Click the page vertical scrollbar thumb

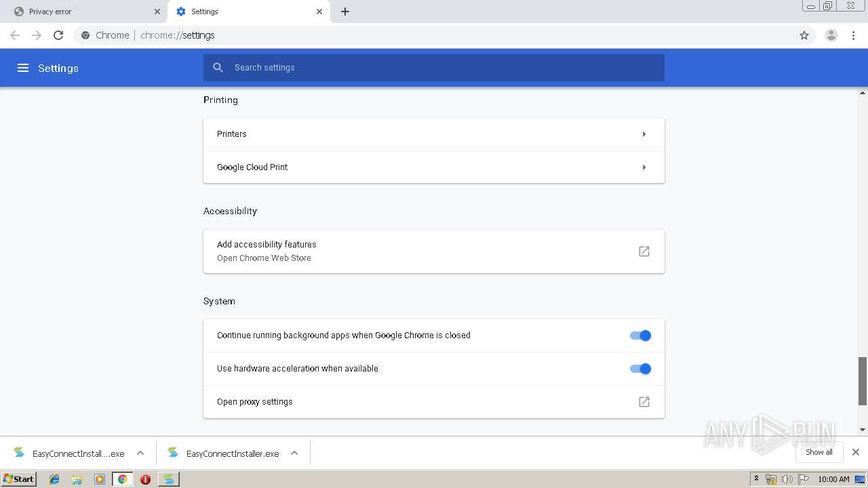point(863,380)
